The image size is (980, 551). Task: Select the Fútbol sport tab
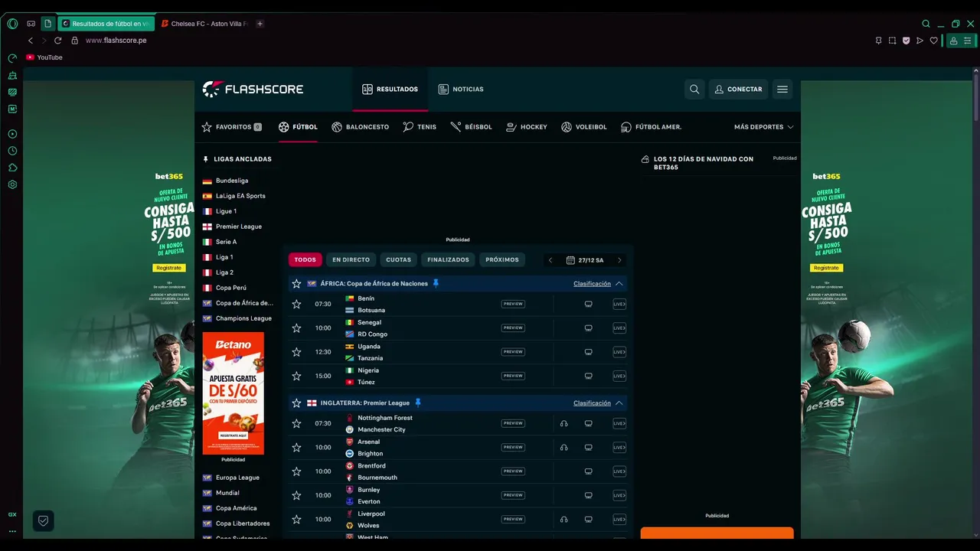pyautogui.click(x=298, y=127)
